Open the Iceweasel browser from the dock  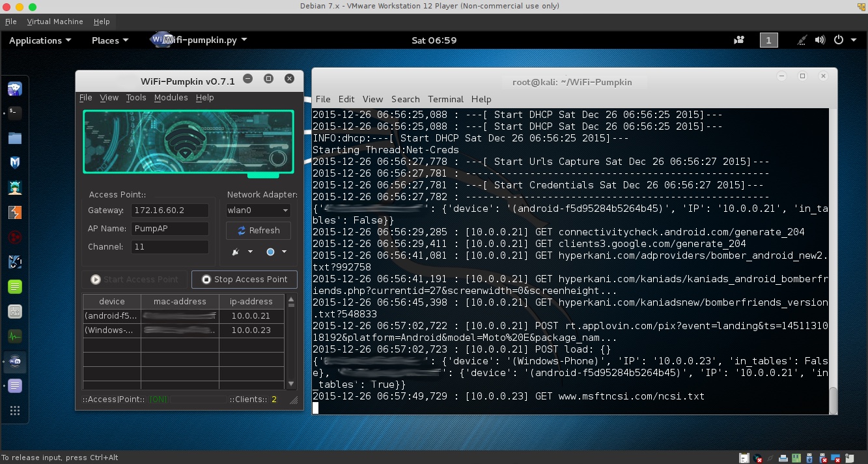[x=15, y=89]
